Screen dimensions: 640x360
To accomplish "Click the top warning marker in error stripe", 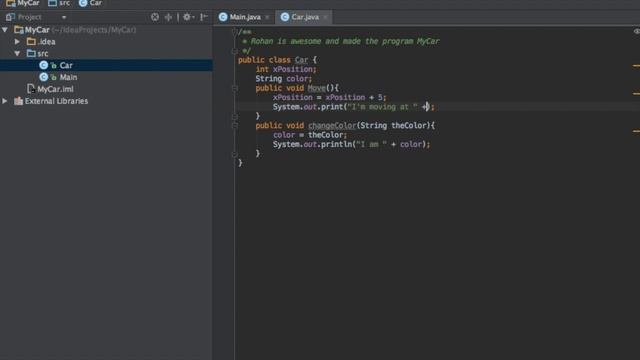I will pos(636,65).
